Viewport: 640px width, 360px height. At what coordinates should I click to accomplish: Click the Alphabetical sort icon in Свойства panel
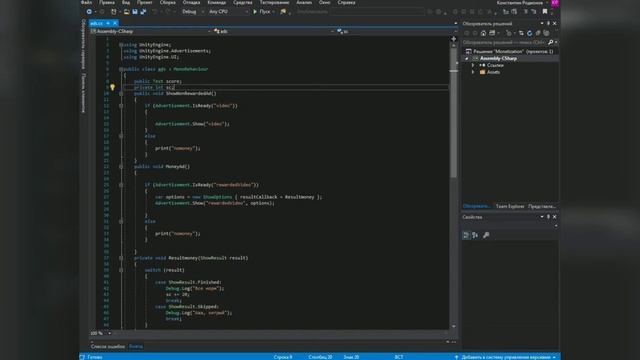[475, 235]
